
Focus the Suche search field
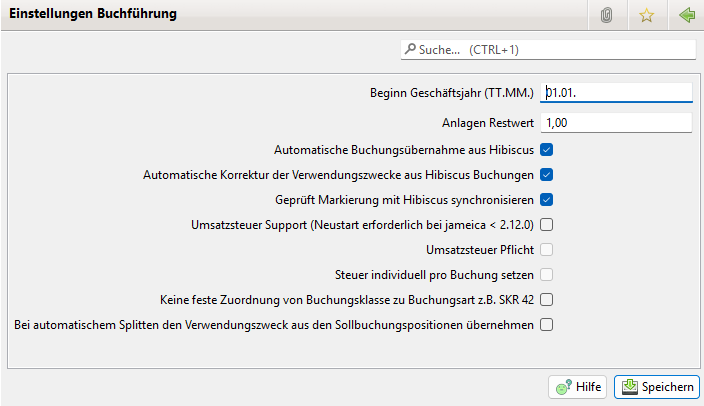coord(550,49)
